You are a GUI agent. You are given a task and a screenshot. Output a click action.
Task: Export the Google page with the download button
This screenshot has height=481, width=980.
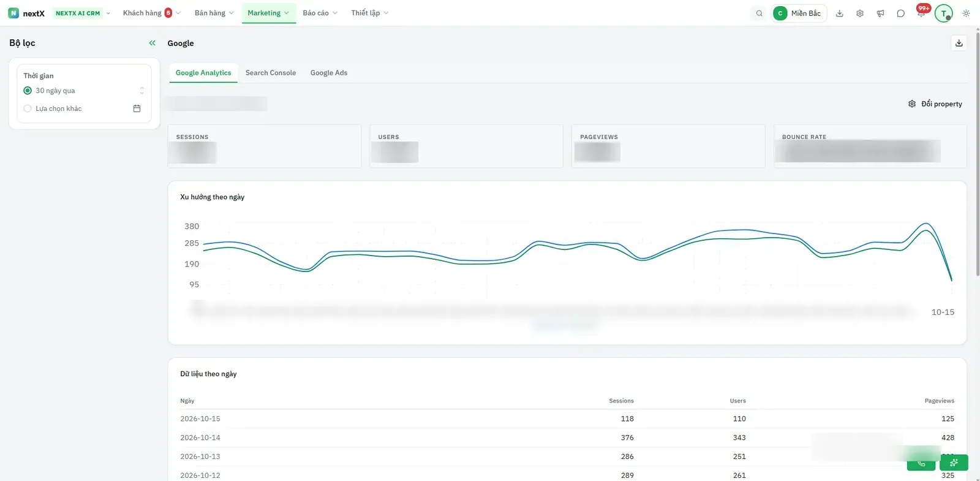[x=959, y=43]
